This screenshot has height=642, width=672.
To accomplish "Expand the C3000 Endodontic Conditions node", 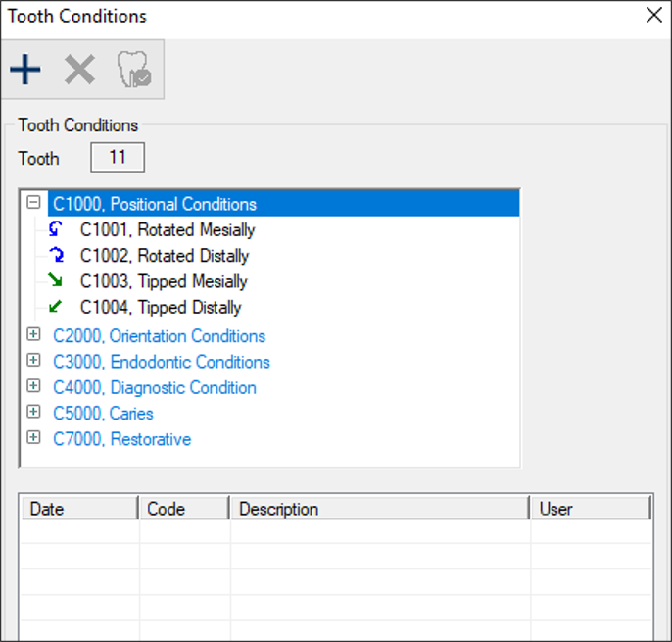I will 33,362.
